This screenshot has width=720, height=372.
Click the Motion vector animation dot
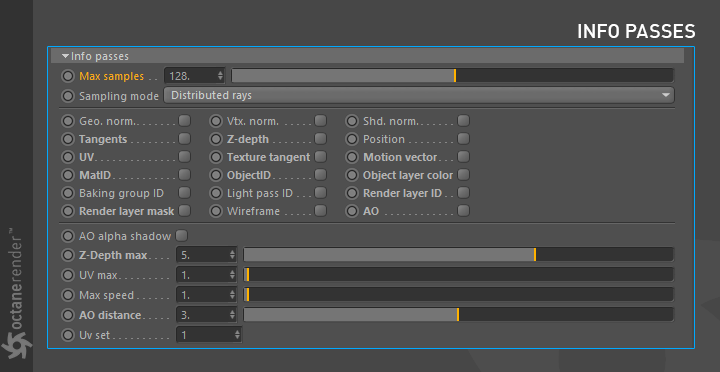click(x=352, y=157)
